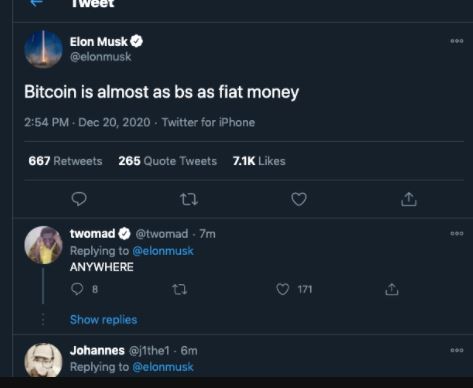Expand Show replies under twomad
This screenshot has width=473, height=388.
[x=104, y=320]
